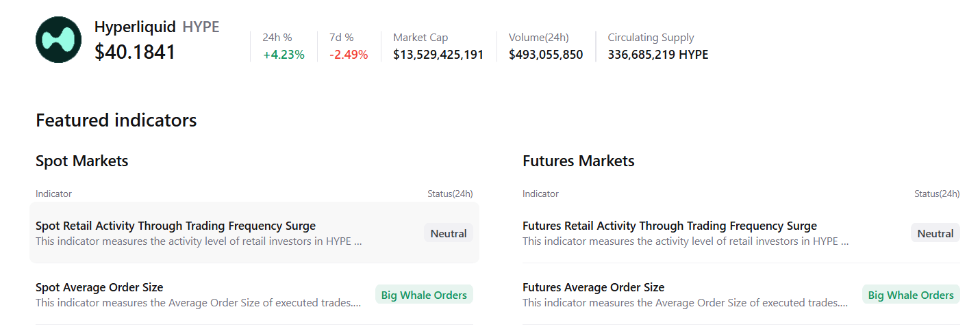The height and width of the screenshot is (331, 980).
Task: Click Spot Retail Activity Neutral badge
Action: click(448, 233)
